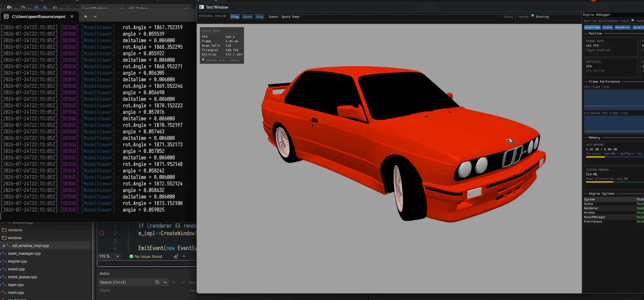Open the Autos search options dropdown arrow
This screenshot has height=300, width=644.
tap(165, 282)
